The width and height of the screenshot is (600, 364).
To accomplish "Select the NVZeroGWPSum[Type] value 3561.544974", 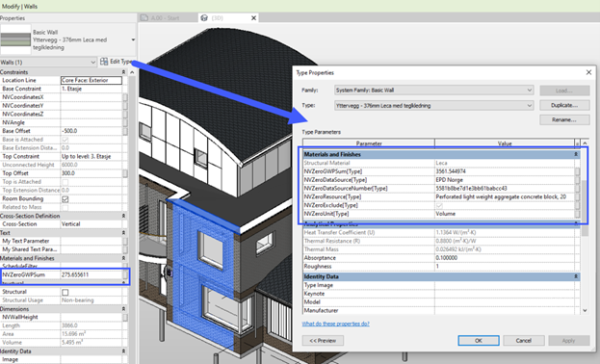I will [x=505, y=171].
